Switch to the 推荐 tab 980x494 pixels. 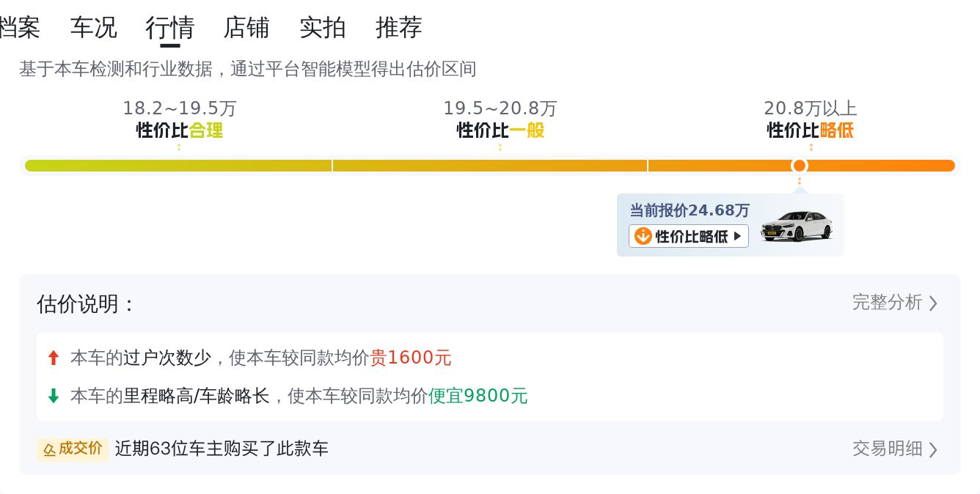tap(399, 28)
